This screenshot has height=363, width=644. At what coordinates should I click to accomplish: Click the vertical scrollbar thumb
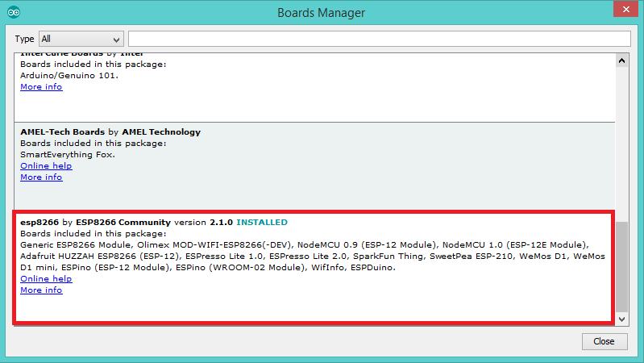pos(621,267)
